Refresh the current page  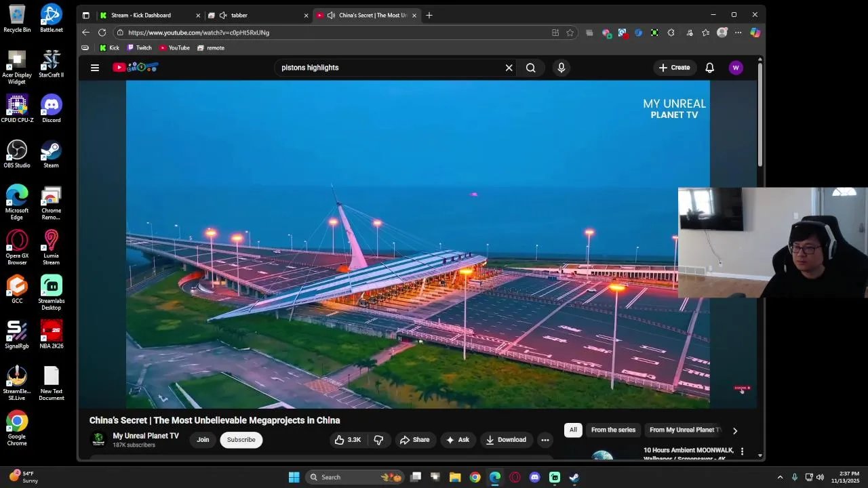tap(102, 33)
